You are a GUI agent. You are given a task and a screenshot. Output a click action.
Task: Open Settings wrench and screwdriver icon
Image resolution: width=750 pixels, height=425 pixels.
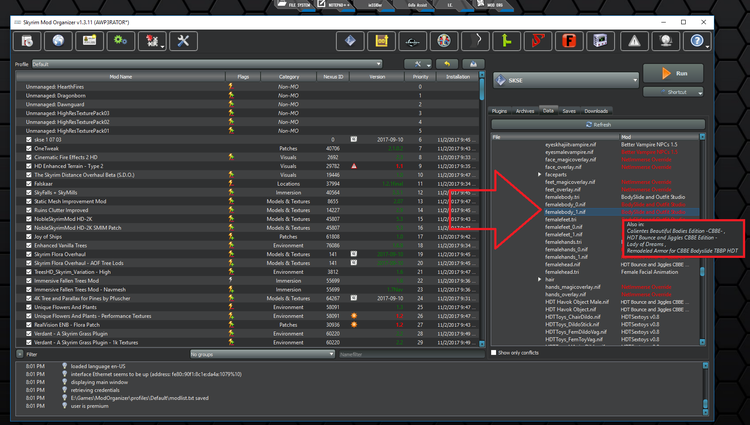[x=183, y=41]
